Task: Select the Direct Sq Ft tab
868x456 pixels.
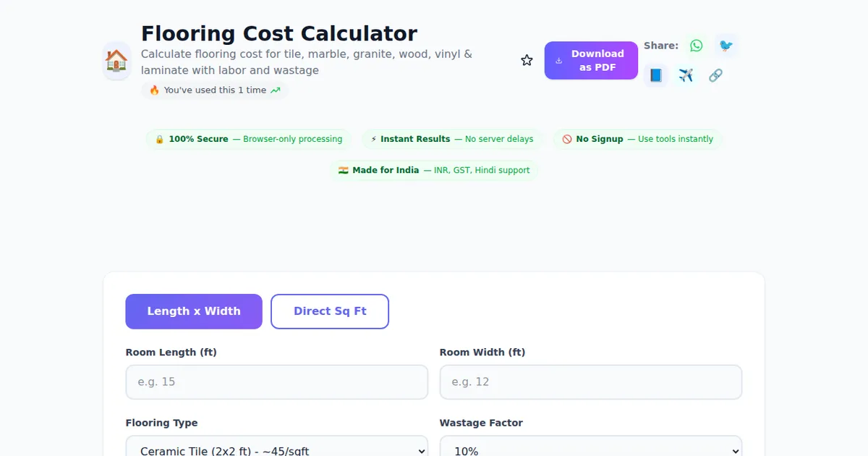Action: click(x=330, y=311)
